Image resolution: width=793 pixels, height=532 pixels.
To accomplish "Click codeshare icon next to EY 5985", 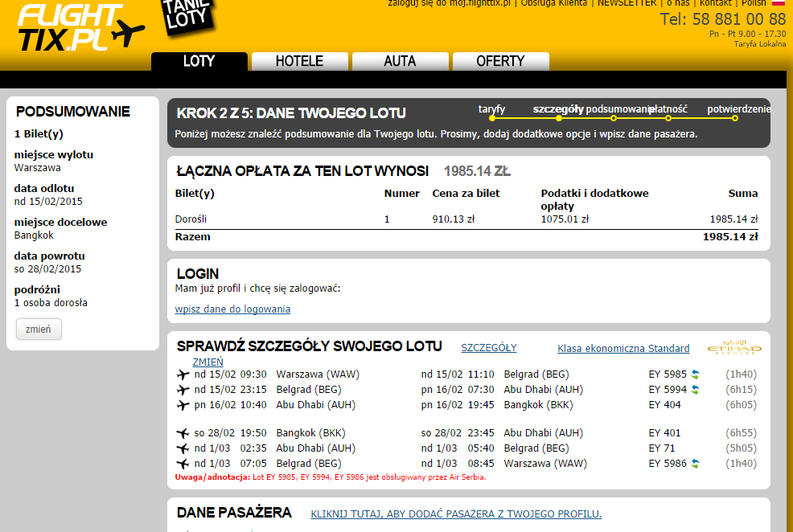I will click(x=696, y=374).
